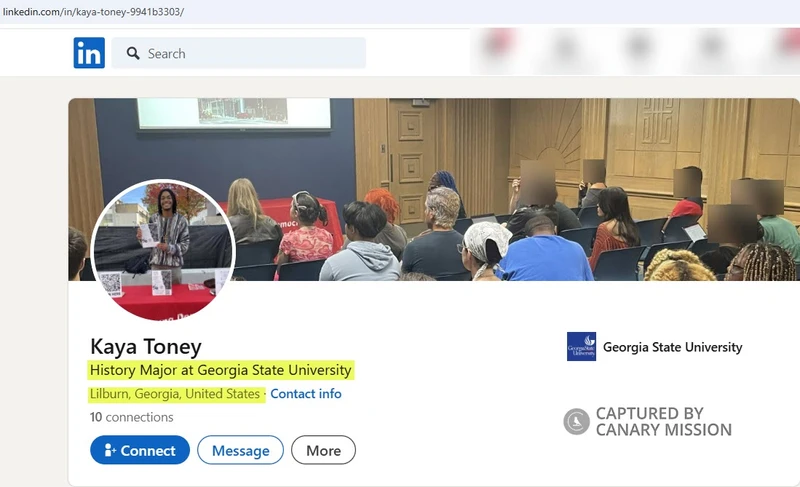
Task: Open the LinkedIn home logo
Action: point(89,53)
